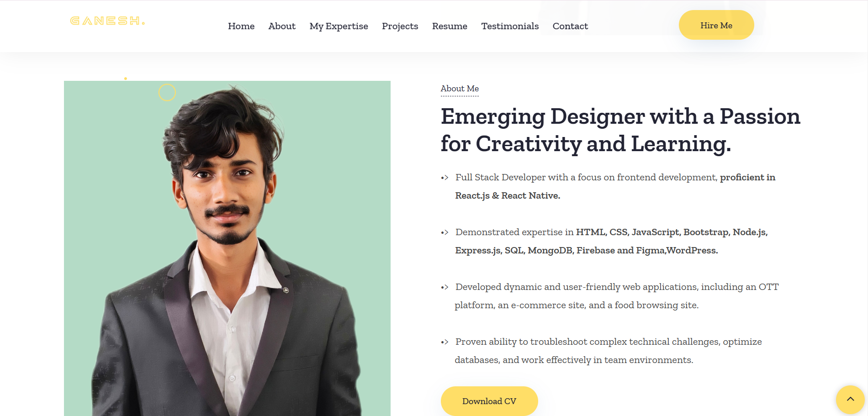This screenshot has height=416, width=868.
Task: Open the Resume nav link
Action: 450,26
